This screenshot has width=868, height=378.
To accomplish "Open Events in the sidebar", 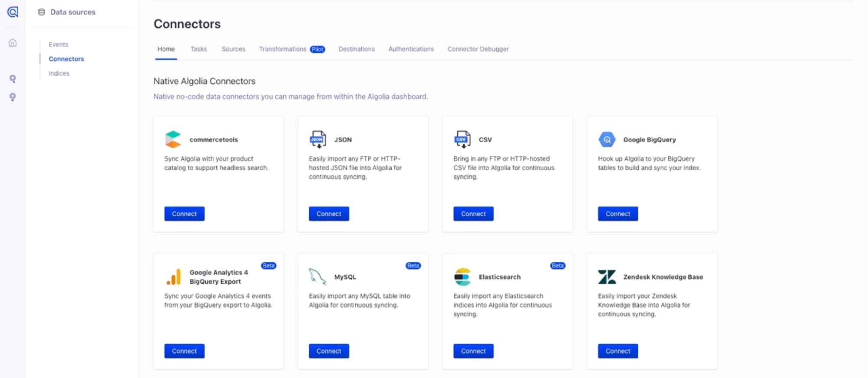I will point(59,44).
